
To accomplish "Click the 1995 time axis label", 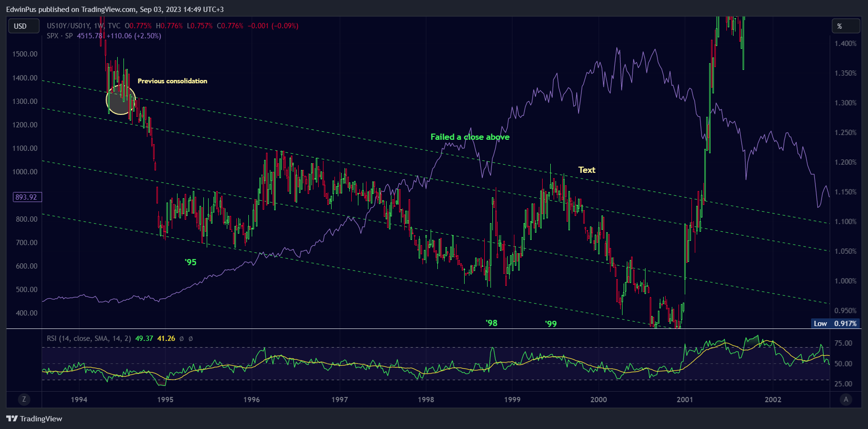I will 166,400.
